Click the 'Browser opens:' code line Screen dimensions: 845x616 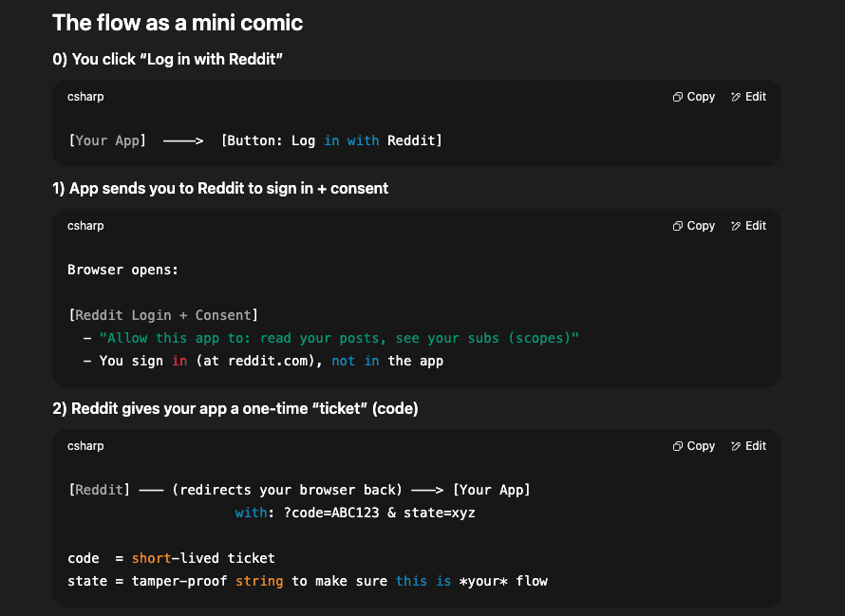coord(122,270)
